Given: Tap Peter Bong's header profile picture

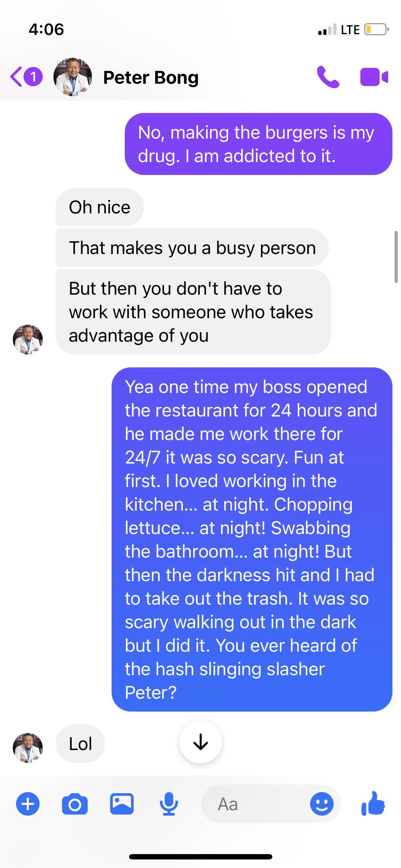Looking at the screenshot, I should [x=73, y=77].
